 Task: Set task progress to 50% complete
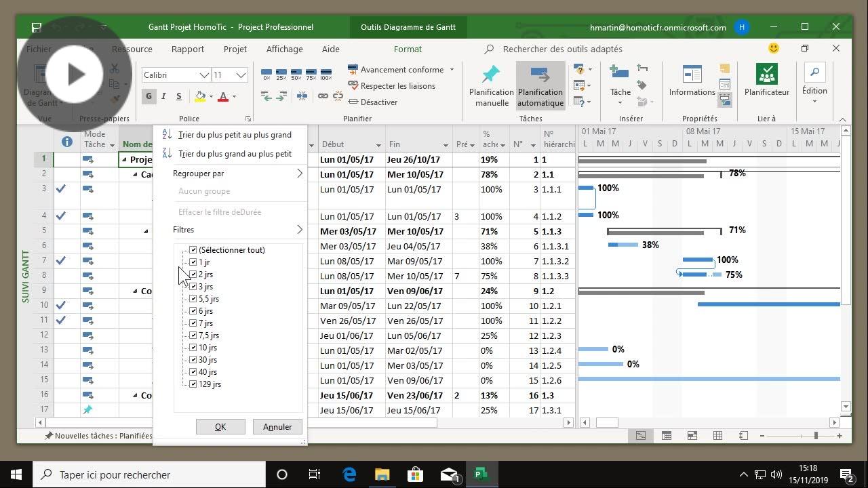pos(296,75)
